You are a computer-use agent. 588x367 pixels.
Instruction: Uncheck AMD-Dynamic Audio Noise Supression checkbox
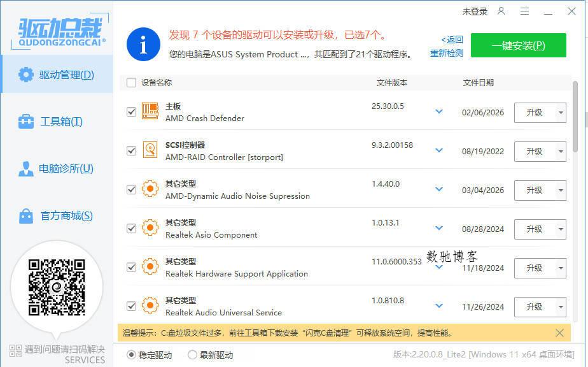click(131, 190)
